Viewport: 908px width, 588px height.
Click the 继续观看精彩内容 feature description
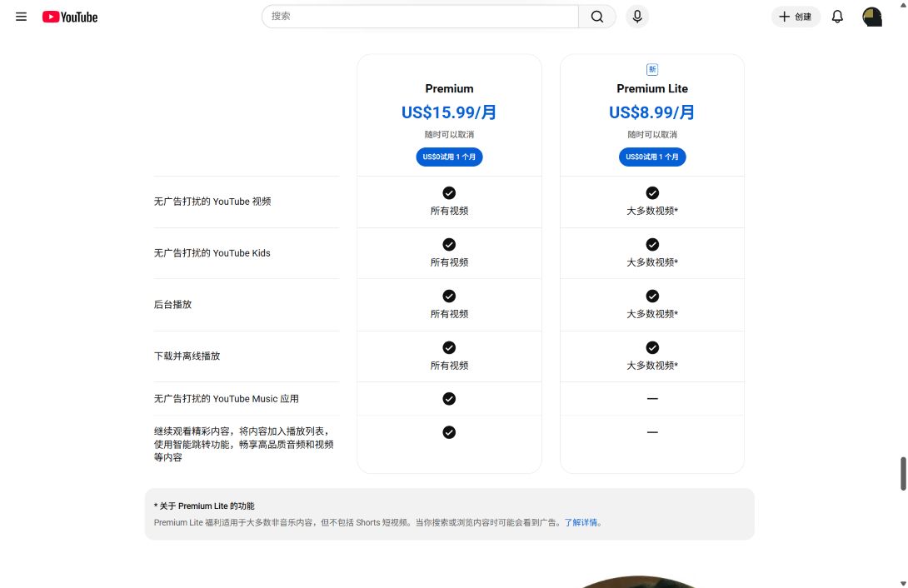(x=244, y=444)
